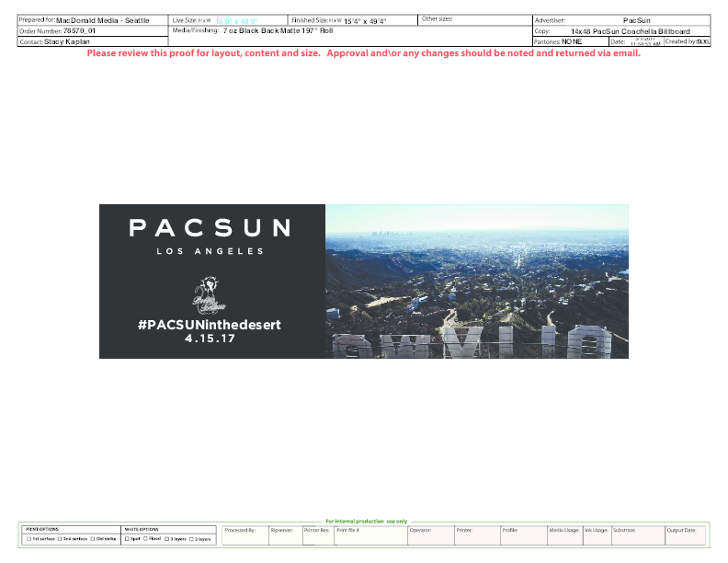
Task: Select the 'Advertiser:' label
Action: pyautogui.click(x=550, y=20)
